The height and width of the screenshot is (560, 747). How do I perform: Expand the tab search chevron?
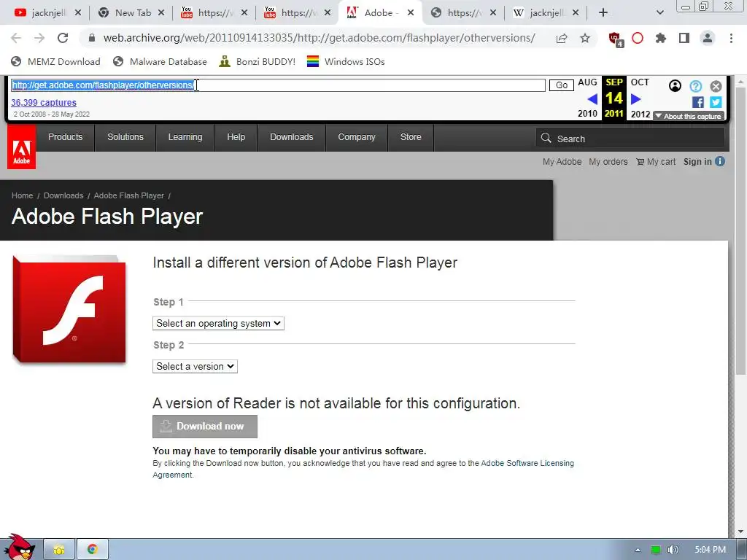coord(659,13)
